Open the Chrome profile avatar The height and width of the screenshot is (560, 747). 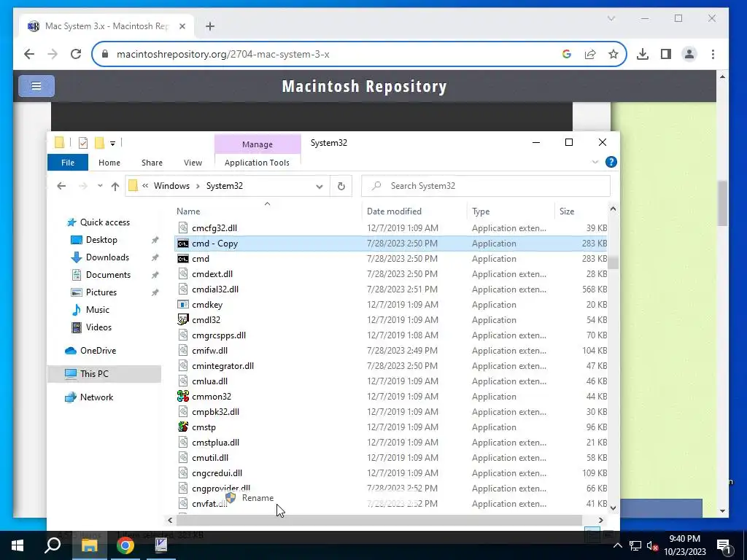(689, 54)
